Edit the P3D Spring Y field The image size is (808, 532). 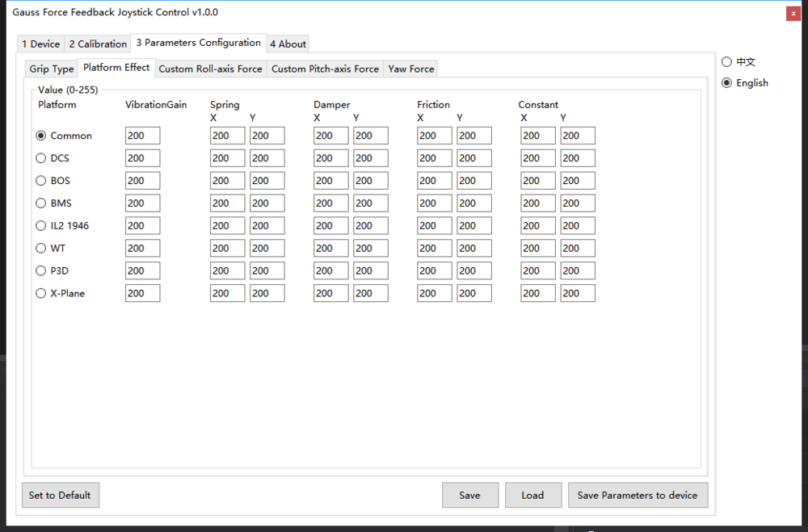click(x=267, y=271)
